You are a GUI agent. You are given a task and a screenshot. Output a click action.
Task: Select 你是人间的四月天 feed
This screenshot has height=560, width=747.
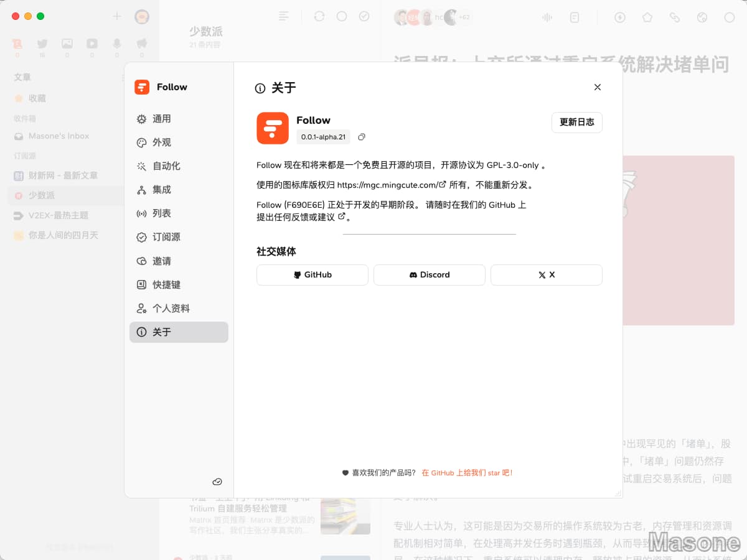coord(65,235)
